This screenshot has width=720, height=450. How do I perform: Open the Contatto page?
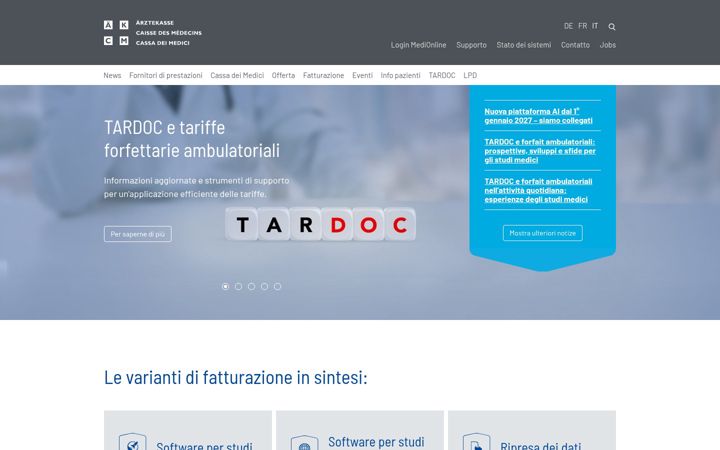click(575, 45)
